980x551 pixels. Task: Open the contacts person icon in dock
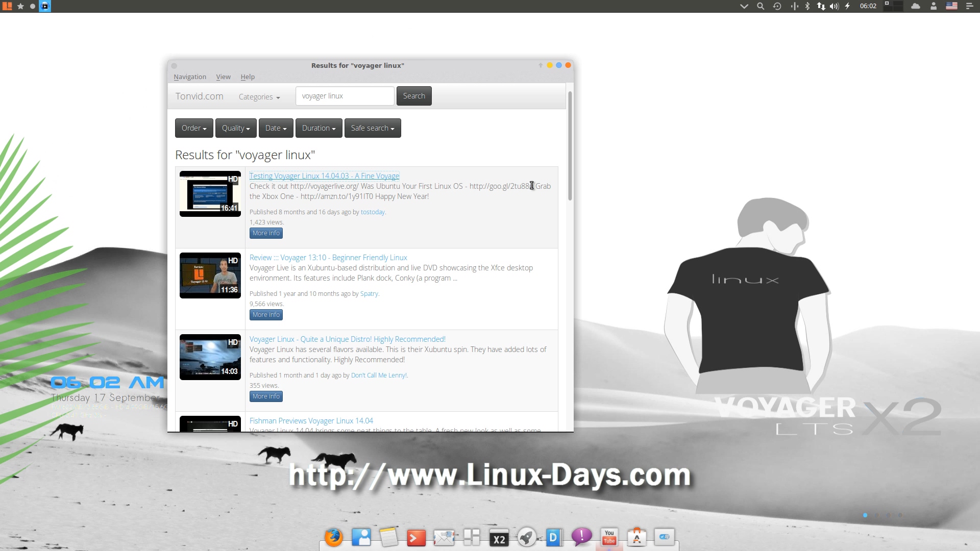[361, 537]
